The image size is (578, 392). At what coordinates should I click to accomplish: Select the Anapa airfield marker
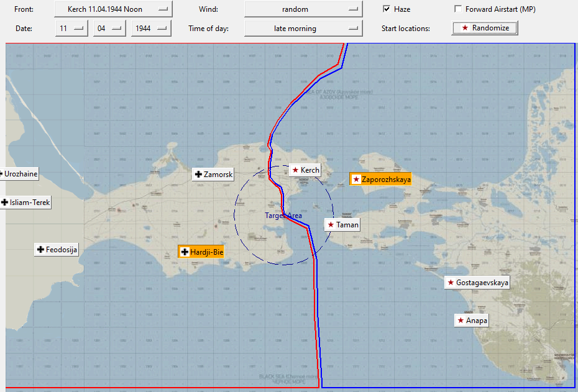[x=472, y=321]
